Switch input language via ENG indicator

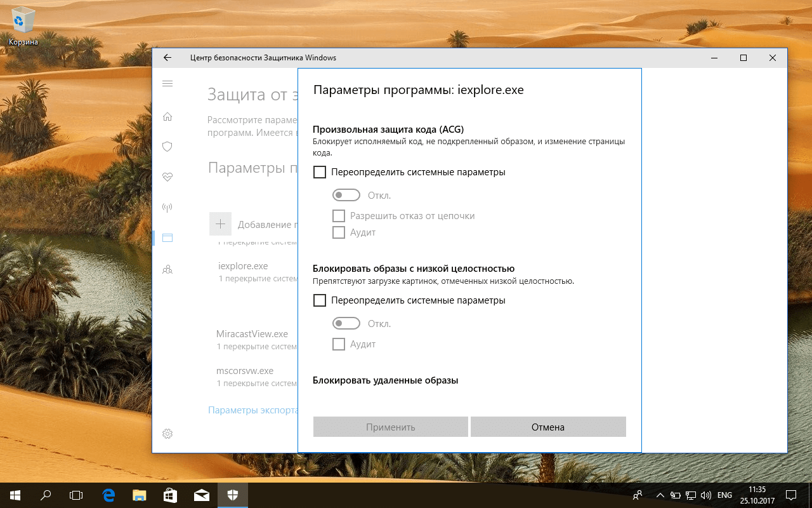point(724,495)
